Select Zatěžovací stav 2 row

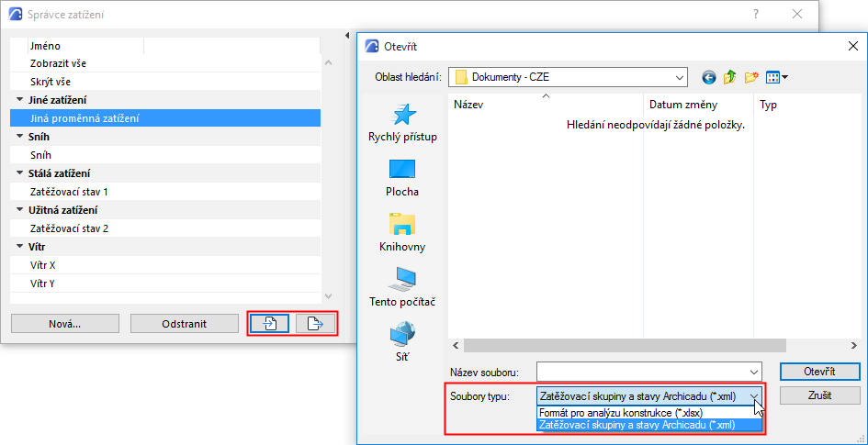coord(165,228)
